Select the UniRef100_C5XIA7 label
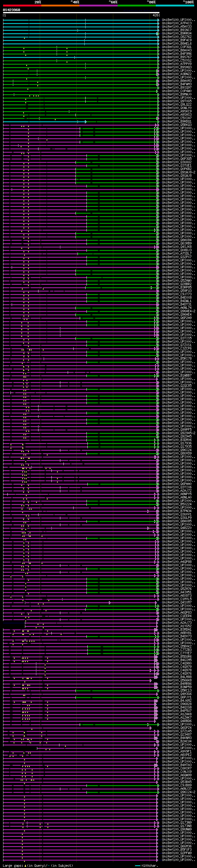This screenshot has height=868, width=197. coord(177,118)
